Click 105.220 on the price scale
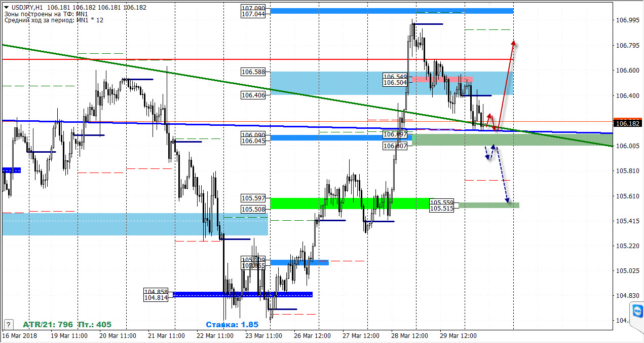644x343 pixels. (x=627, y=246)
